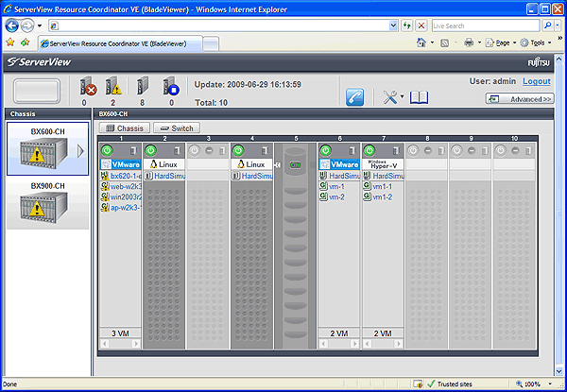Click Linux OS label on blade 4

251,164
